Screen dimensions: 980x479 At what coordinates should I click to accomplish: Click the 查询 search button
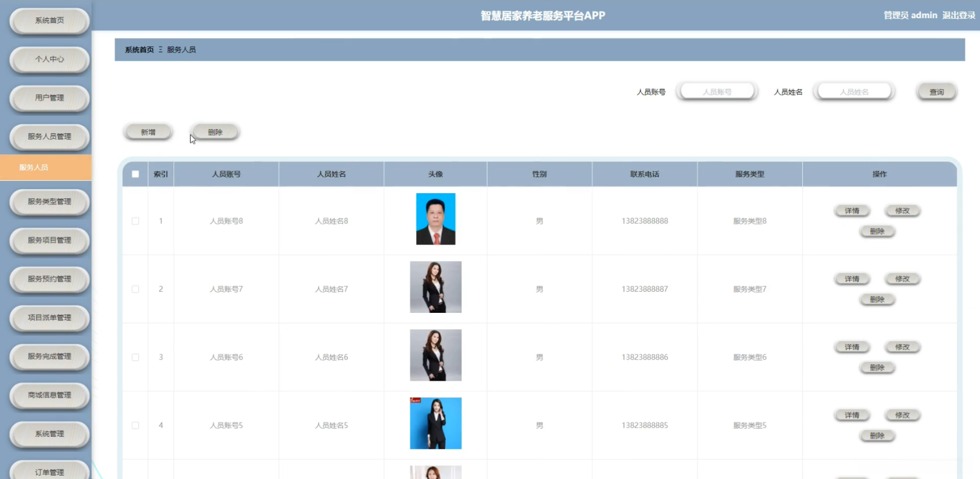point(937,92)
